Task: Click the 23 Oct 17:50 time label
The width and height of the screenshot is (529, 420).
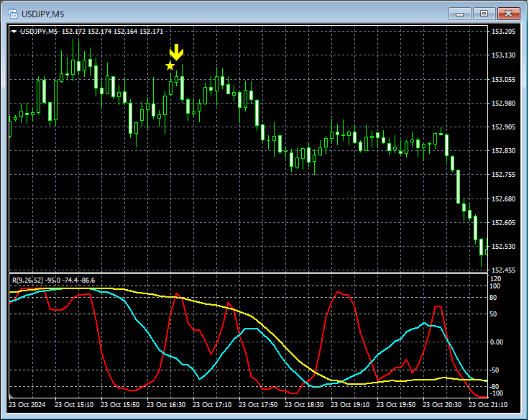Action: [x=258, y=404]
